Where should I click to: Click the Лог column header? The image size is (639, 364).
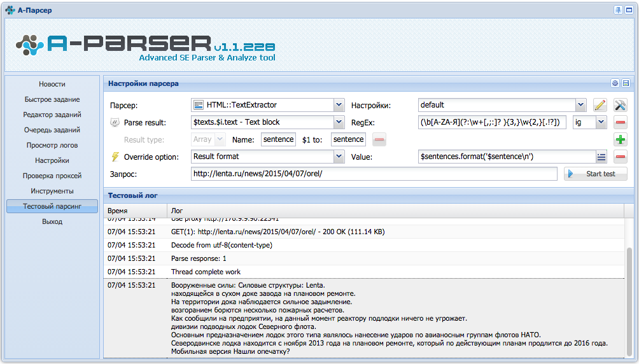pos(395,211)
